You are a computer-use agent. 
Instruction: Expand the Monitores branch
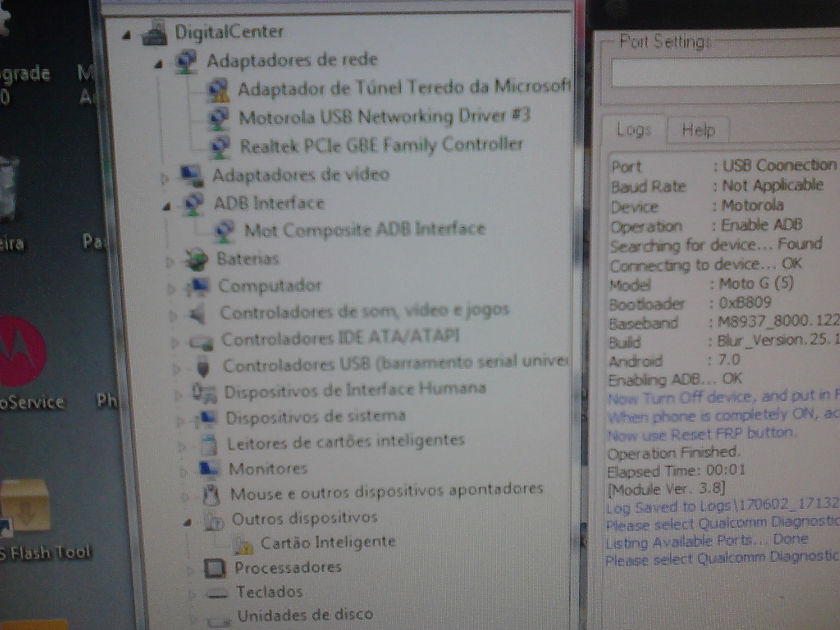click(x=184, y=472)
